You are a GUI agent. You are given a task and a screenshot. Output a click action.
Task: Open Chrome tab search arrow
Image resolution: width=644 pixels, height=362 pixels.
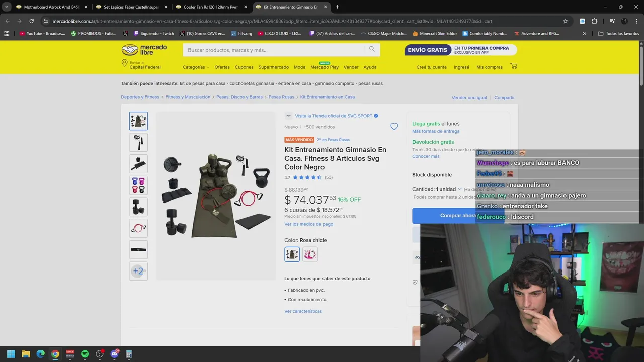[x=7, y=7]
